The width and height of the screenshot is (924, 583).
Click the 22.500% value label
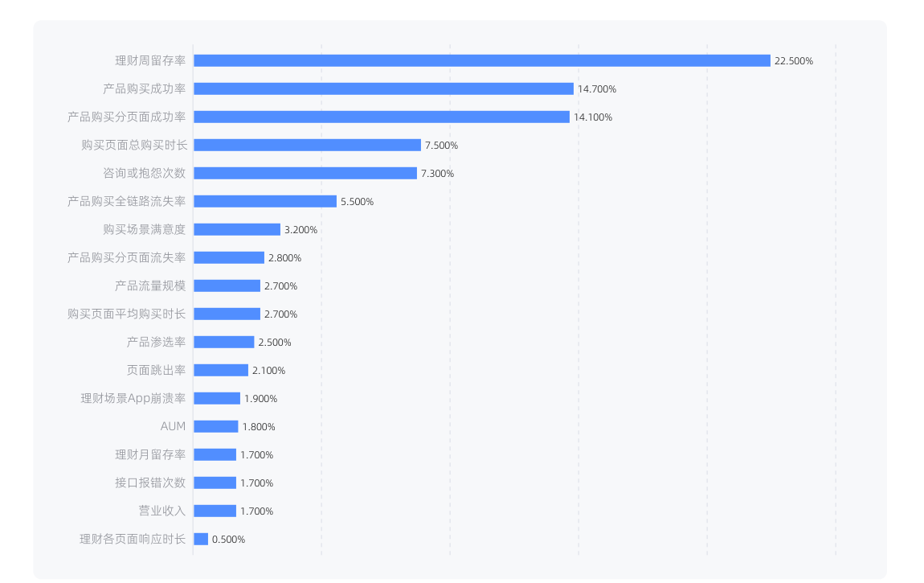(793, 61)
